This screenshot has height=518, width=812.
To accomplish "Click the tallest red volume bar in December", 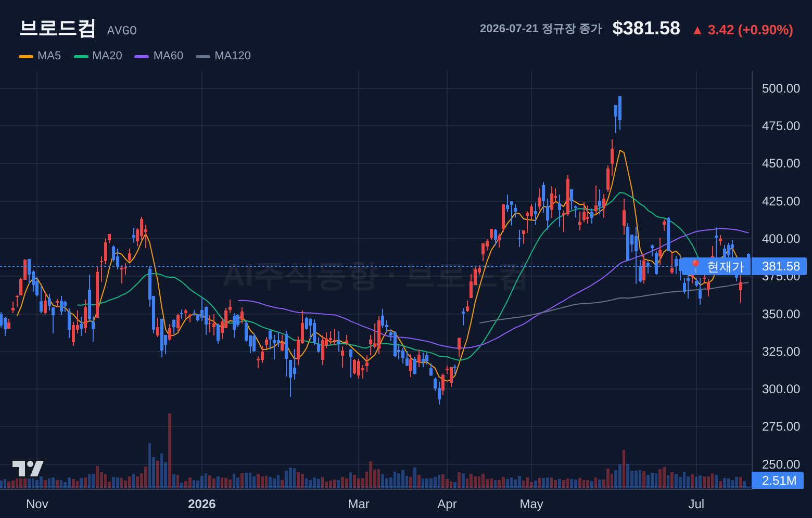I will point(170,451).
